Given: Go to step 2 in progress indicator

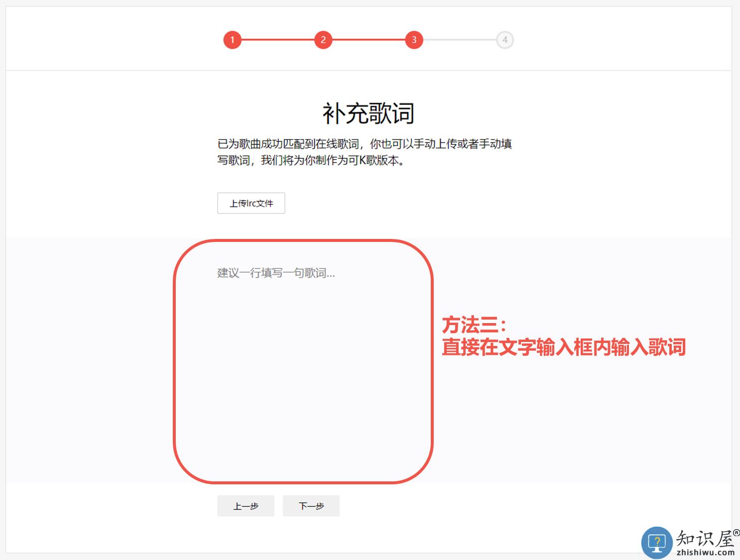Looking at the screenshot, I should (x=323, y=40).
